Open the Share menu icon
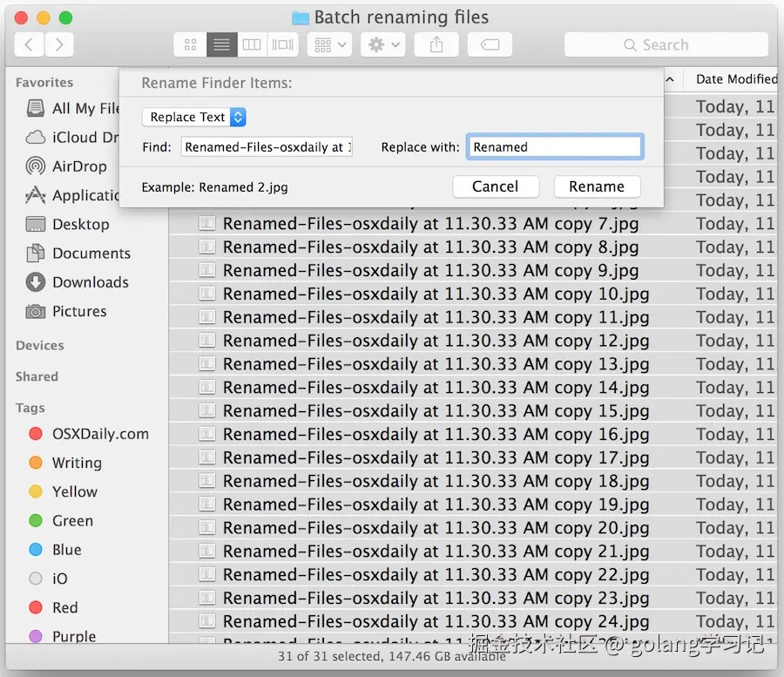Screen dimensions: 784x677 pos(436,44)
